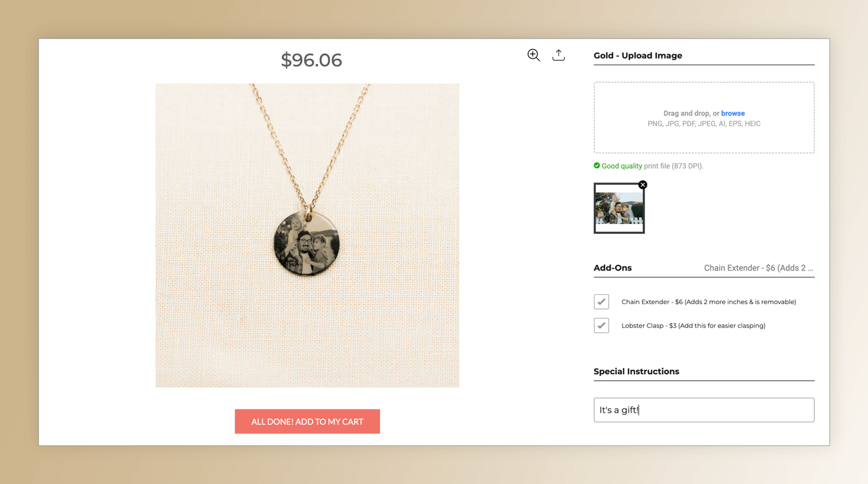868x484 pixels.
Task: Select the uploaded family photo thumbnail
Action: (x=619, y=209)
